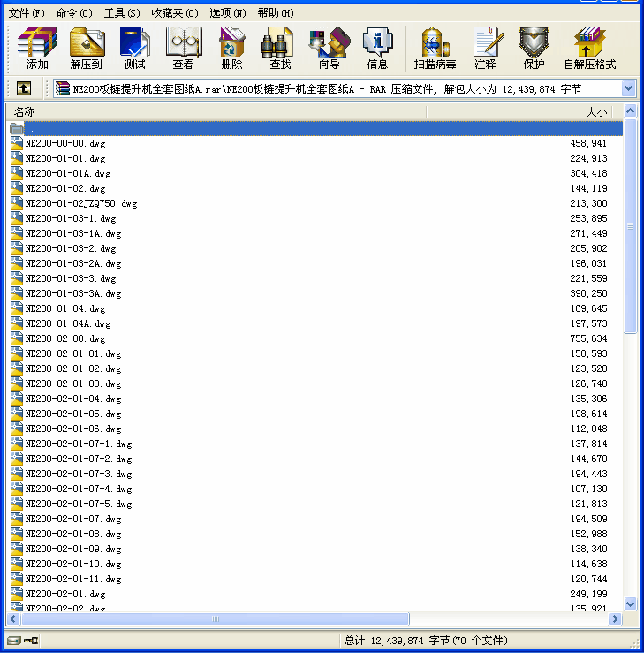Click the Delete (删除) toolbar icon
The image size is (644, 653).
click(x=231, y=48)
